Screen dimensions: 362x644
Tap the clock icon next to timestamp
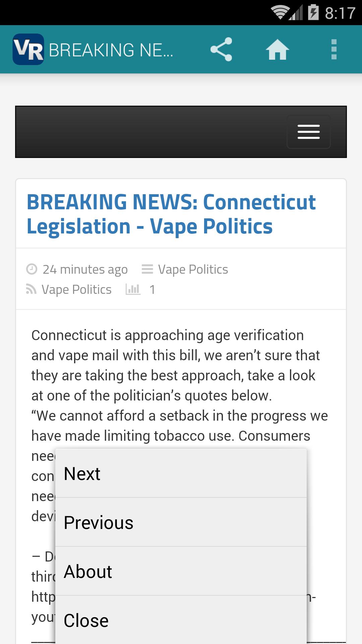pos(32,269)
